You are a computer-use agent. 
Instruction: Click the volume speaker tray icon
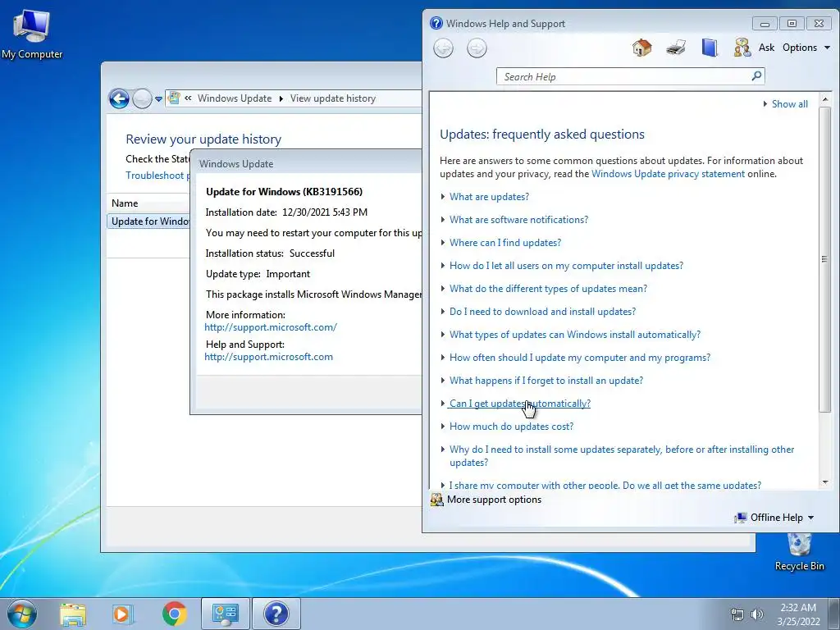pos(756,614)
